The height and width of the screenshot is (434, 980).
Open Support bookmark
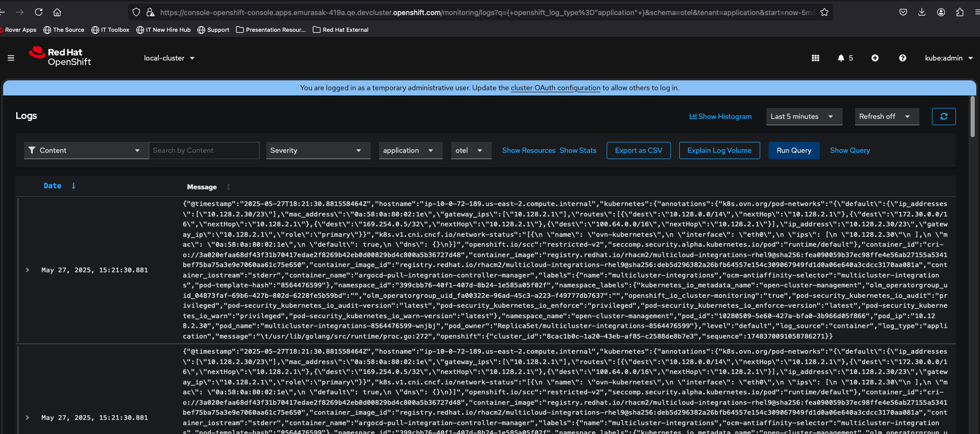click(214, 30)
